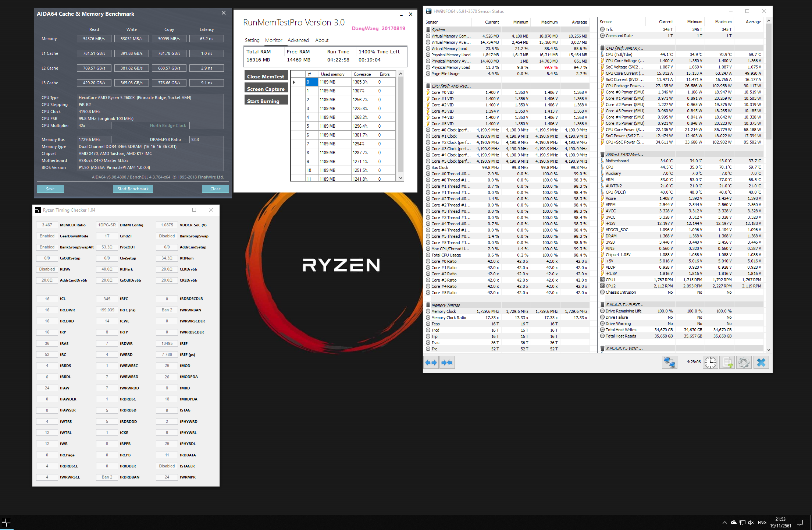Reset HWiNFO elapsed clock icon
Image resolution: width=812 pixels, height=530 pixels.
coord(710,363)
